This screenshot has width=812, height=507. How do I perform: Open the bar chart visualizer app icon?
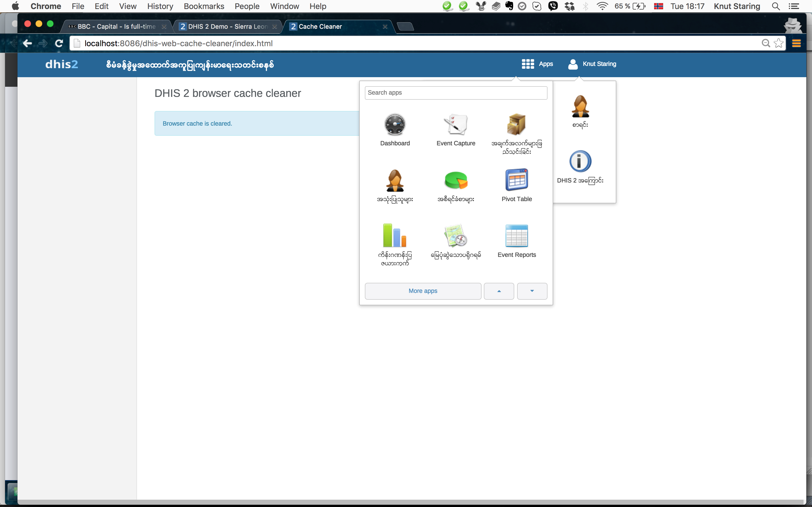click(395, 236)
